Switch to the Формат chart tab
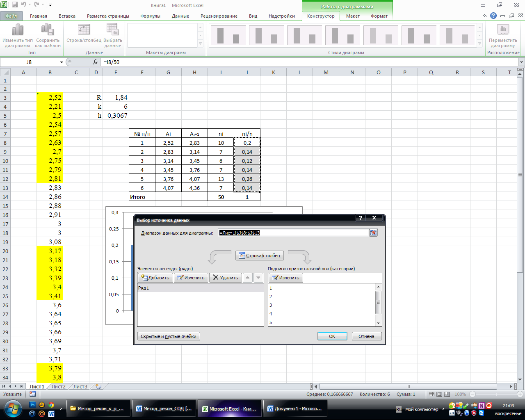Image resolution: width=525 pixels, height=420 pixels. tap(379, 16)
